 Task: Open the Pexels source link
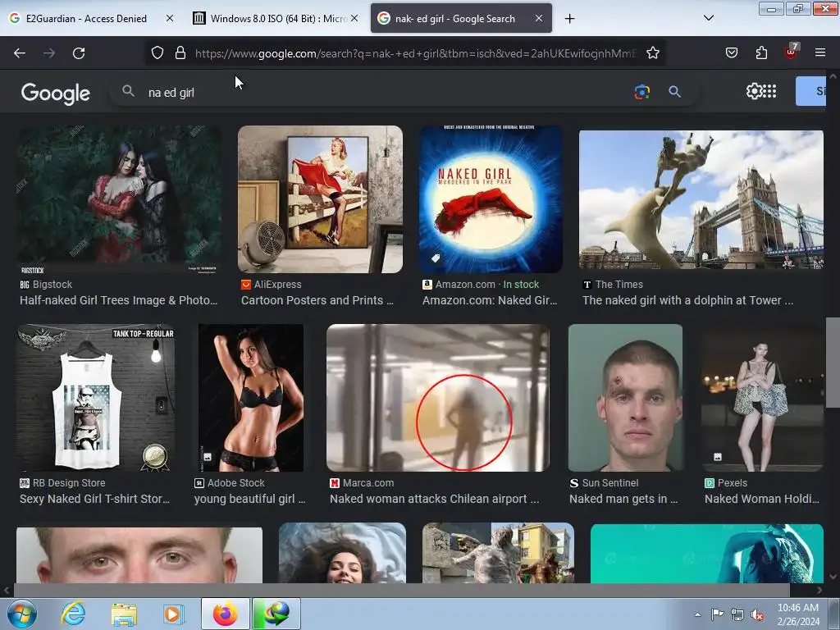[726, 483]
